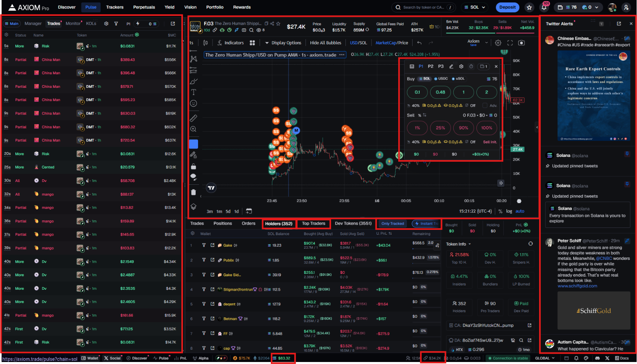The height and width of the screenshot is (364, 637).
Task: Undo last chart action arrow
Action: pyautogui.click(x=419, y=43)
